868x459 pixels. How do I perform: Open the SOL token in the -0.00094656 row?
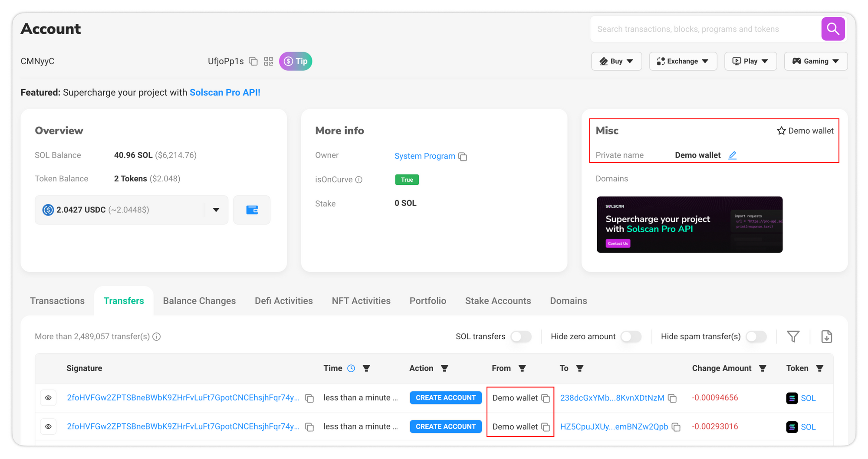808,398
